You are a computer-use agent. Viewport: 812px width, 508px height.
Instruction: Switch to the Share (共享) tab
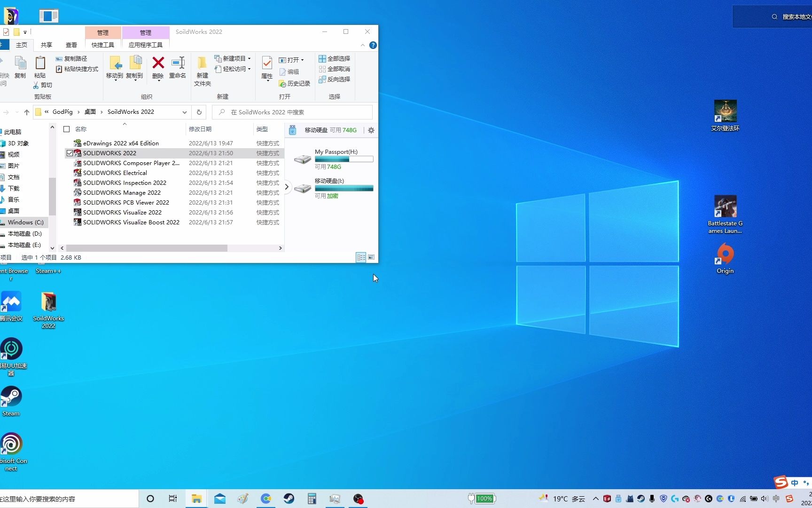[x=46, y=45]
